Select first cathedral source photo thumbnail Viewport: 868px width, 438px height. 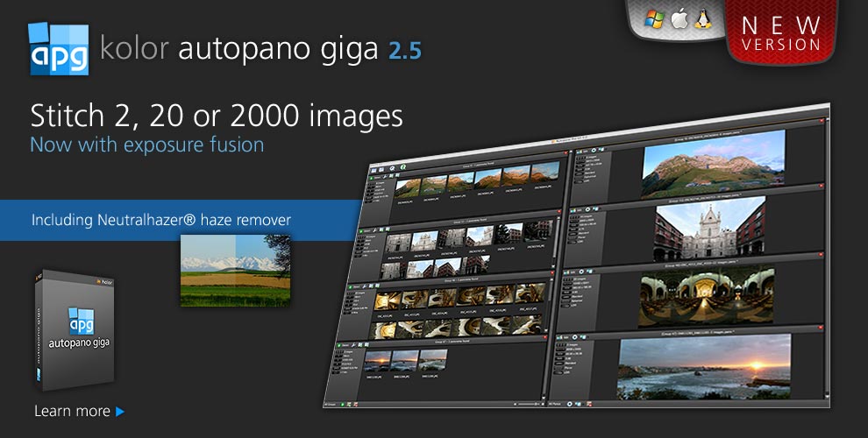point(399,243)
